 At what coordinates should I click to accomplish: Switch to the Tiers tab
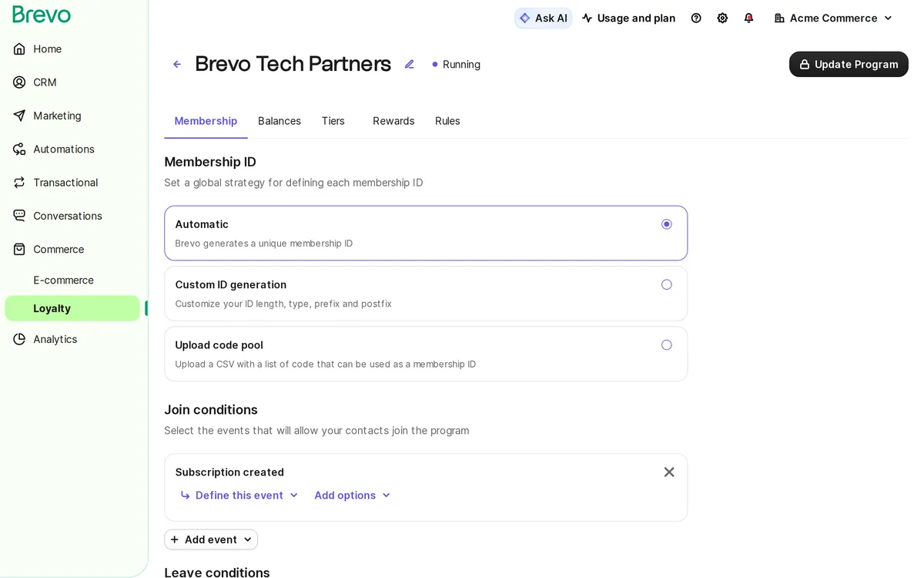tap(333, 121)
